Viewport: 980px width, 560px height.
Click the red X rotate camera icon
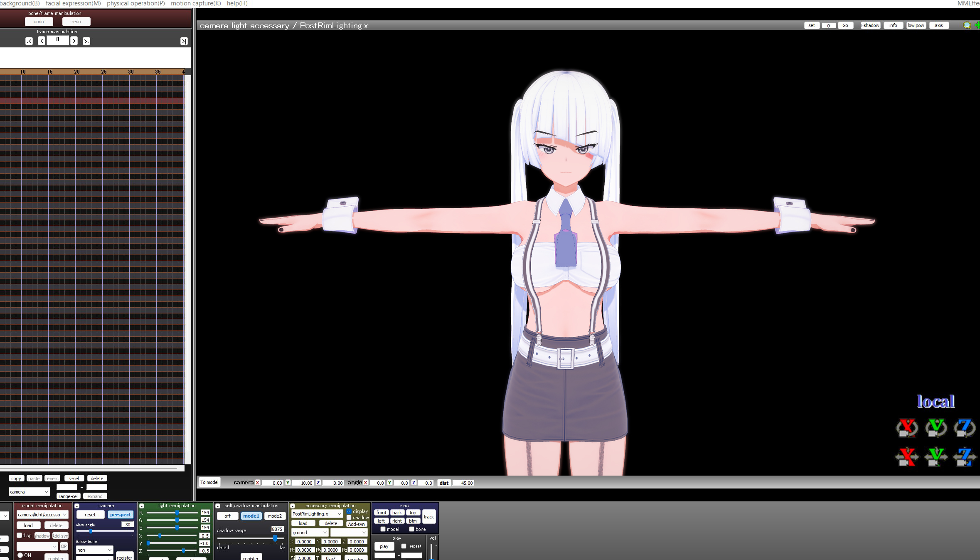pyautogui.click(x=906, y=428)
